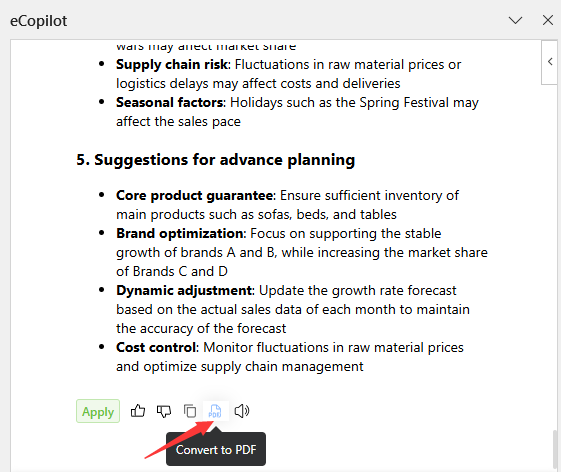The height and width of the screenshot is (472, 561).
Task: Copy the response with the copy icon
Action: click(190, 411)
